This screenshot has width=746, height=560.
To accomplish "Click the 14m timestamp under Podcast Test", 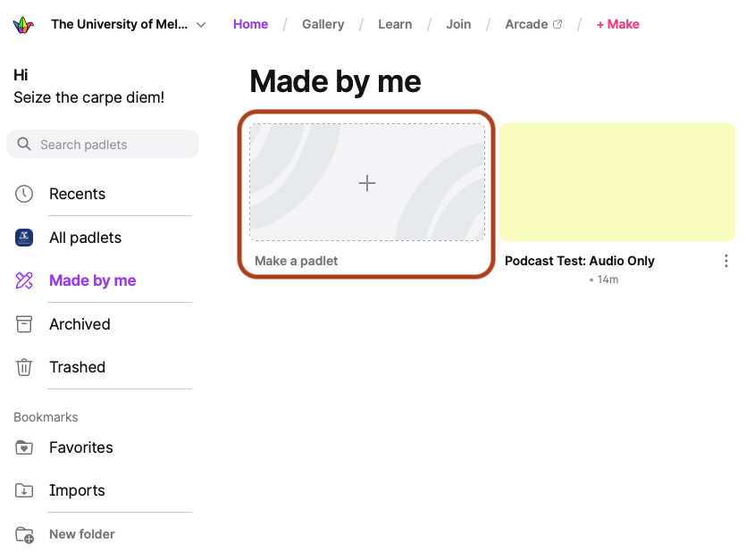I will tap(608, 280).
